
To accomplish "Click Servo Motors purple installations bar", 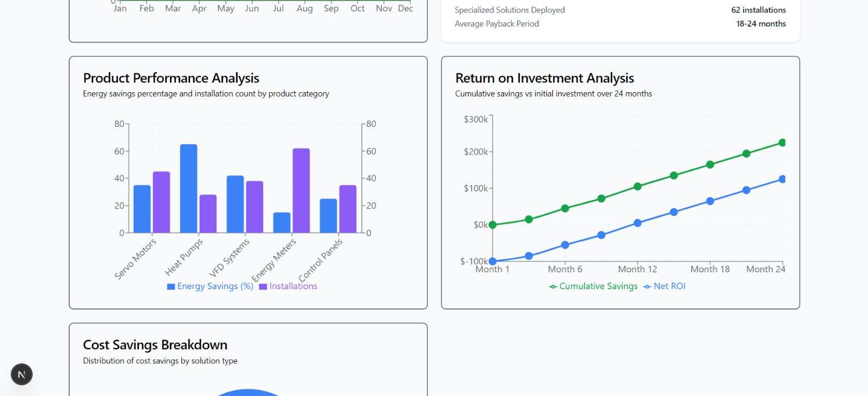I will coord(161,202).
